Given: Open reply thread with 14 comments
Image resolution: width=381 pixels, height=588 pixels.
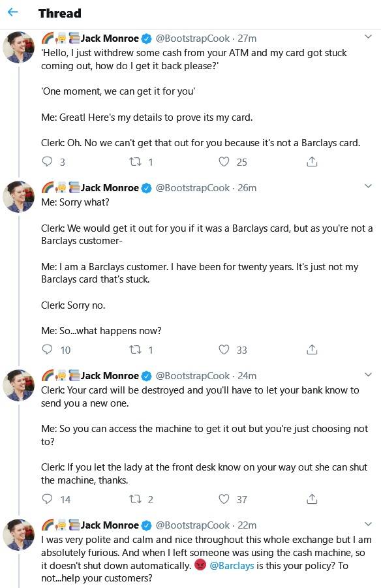Looking at the screenshot, I should point(47,499).
